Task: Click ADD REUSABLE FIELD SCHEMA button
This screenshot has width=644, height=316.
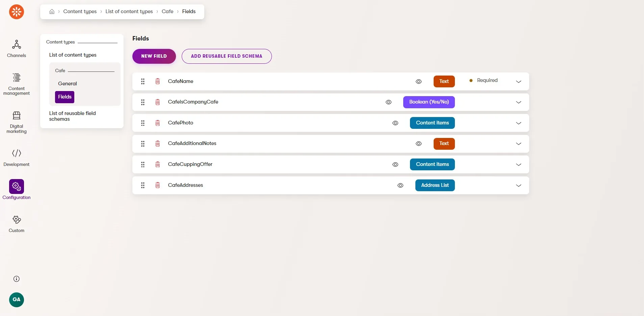Action: [227, 56]
